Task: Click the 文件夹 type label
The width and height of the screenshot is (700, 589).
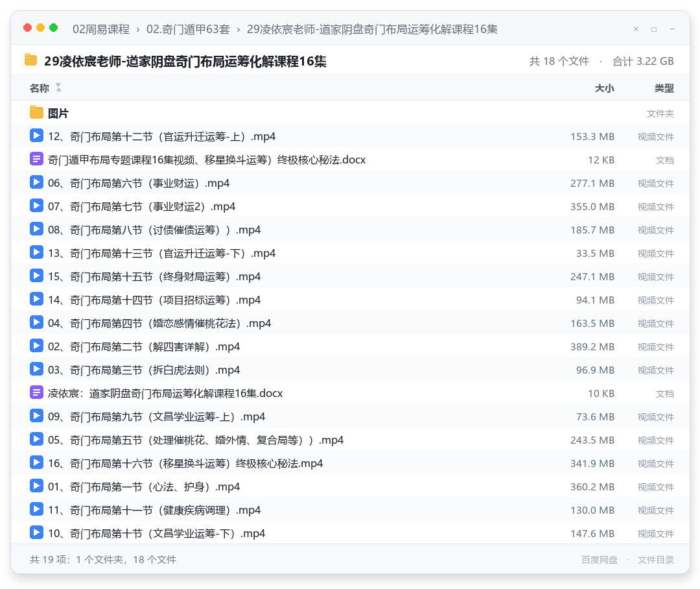Action: pos(660,114)
